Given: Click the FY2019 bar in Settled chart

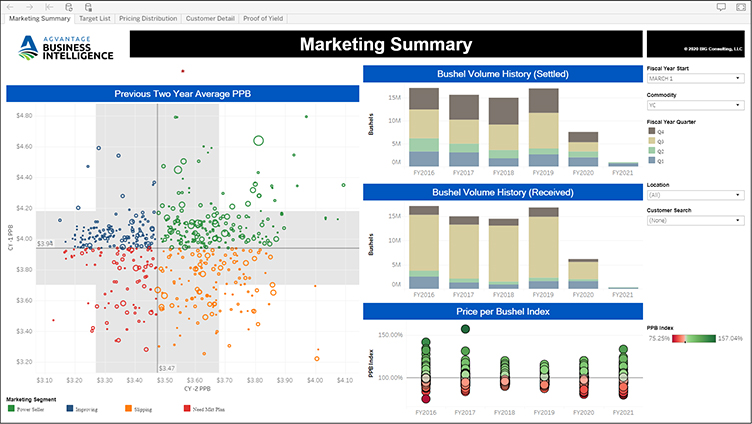Looking at the screenshot, I should [543, 126].
